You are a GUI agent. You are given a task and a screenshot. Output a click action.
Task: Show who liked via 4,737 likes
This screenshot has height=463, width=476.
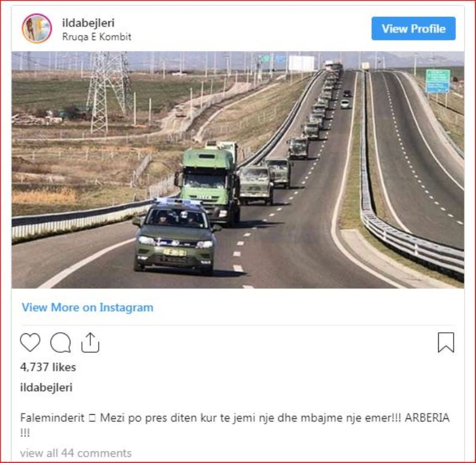pos(48,367)
